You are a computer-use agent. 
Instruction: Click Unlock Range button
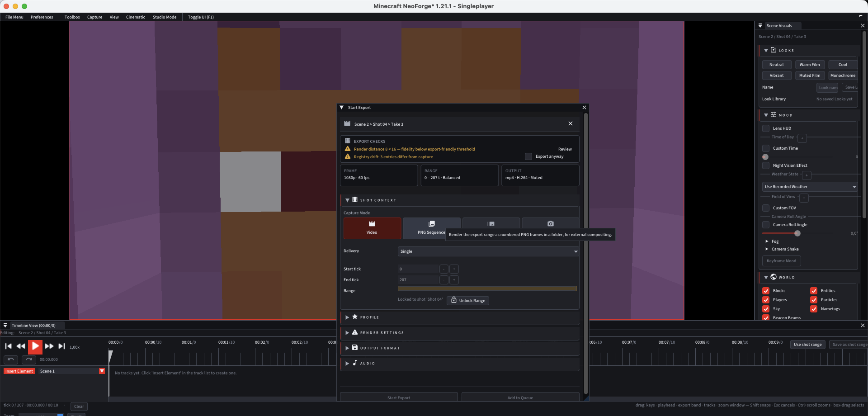pyautogui.click(x=468, y=300)
